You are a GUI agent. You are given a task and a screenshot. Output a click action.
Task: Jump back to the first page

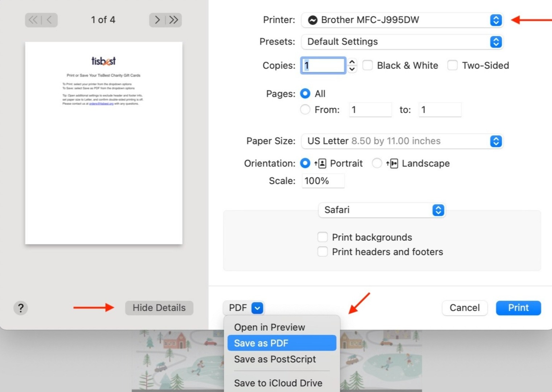[33, 20]
